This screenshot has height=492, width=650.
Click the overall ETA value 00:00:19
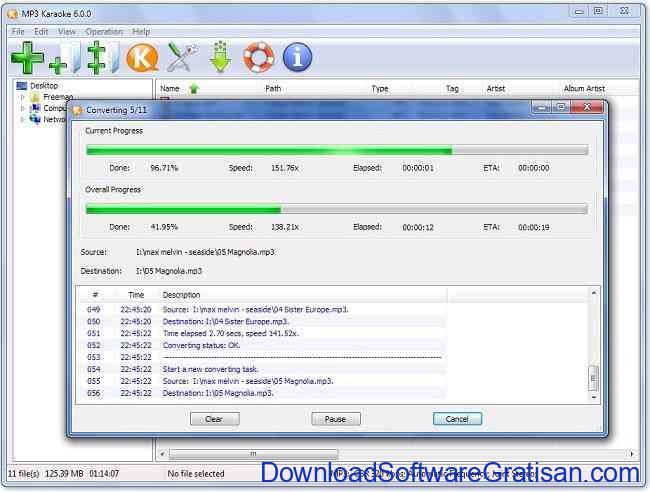(534, 227)
